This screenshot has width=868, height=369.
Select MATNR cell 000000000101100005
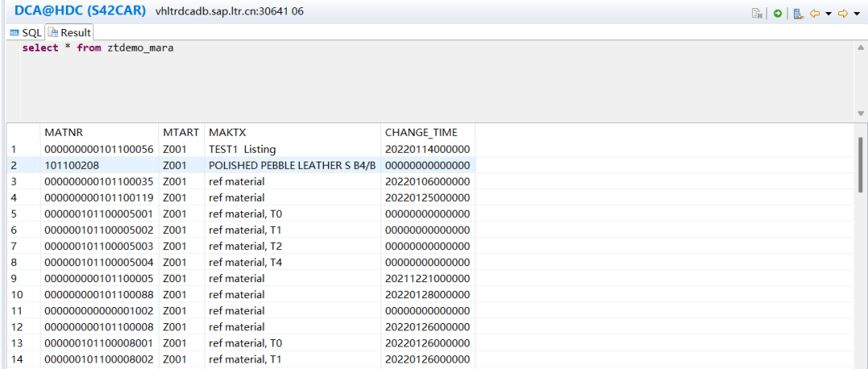100,278
